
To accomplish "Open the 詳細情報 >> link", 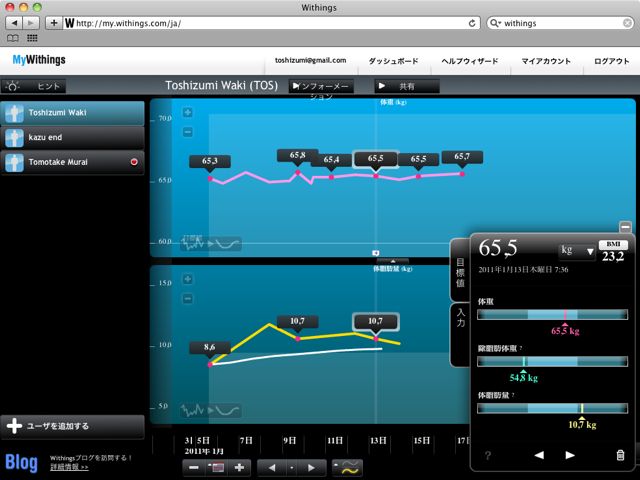I will click(x=69, y=467).
